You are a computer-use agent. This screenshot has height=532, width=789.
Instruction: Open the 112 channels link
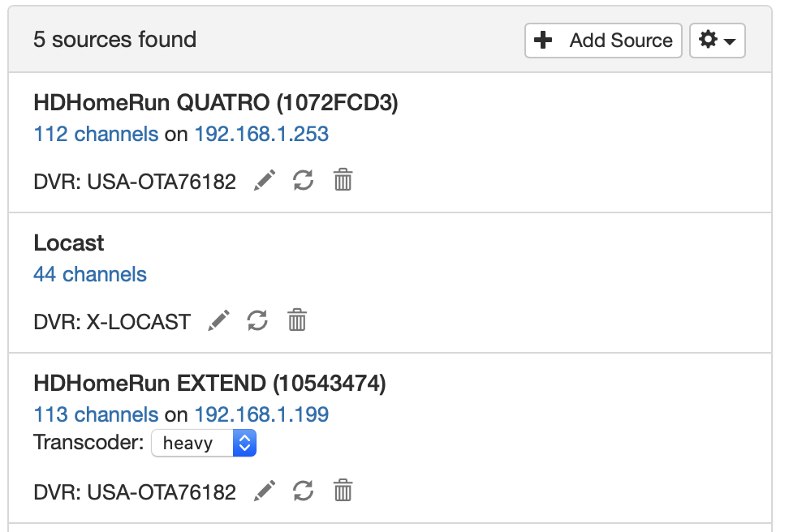(96, 134)
